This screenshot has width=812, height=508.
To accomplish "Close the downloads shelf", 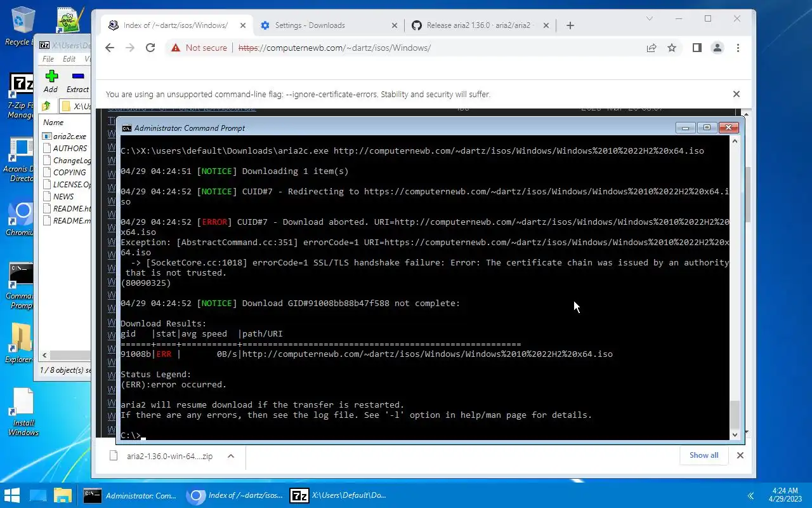I will click(740, 455).
